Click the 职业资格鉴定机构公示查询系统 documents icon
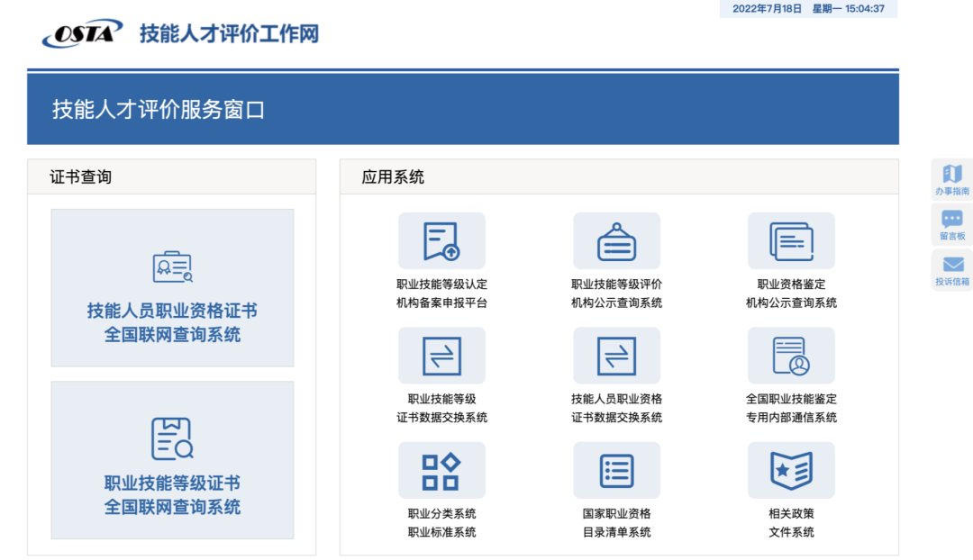This screenshot has height=560, width=973. pyautogui.click(x=791, y=241)
